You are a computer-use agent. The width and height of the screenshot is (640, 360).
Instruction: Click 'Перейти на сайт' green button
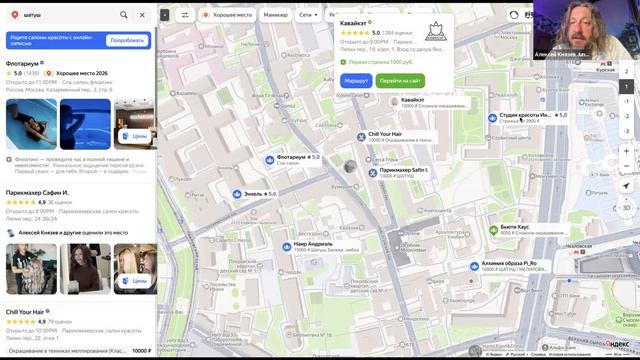click(400, 81)
